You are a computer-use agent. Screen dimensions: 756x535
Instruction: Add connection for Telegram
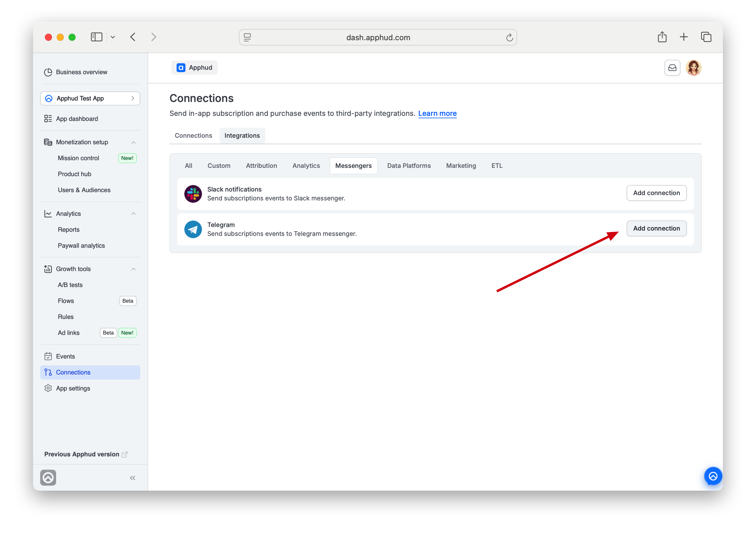pos(656,228)
